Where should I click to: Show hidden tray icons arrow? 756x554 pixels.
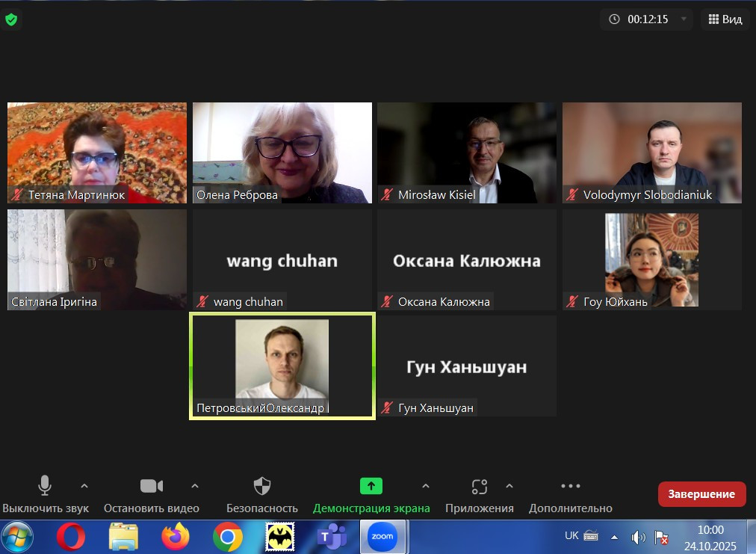click(x=614, y=537)
